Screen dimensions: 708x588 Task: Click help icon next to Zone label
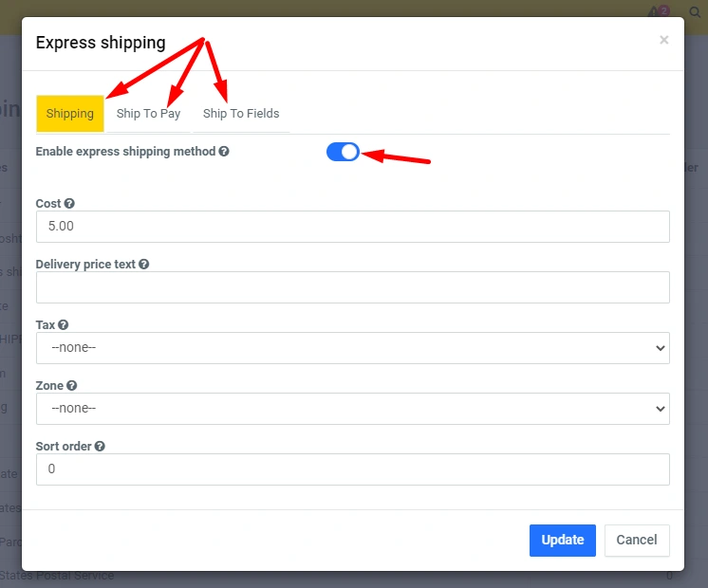tap(72, 386)
